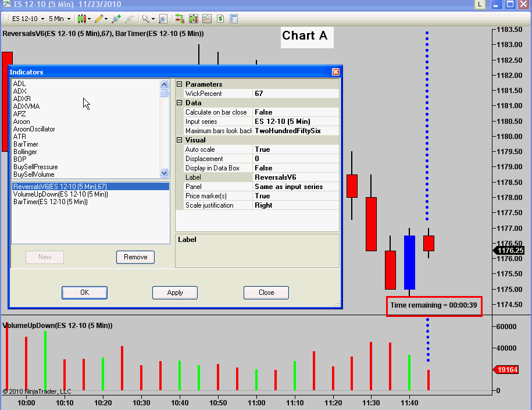532x410 pixels.
Task: Click Panel value Same as input series
Action: point(296,187)
